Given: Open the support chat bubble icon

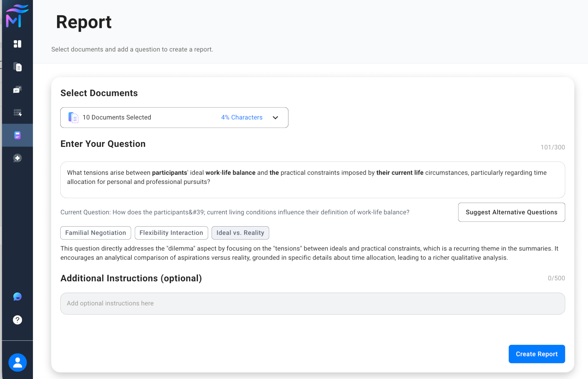Looking at the screenshot, I should point(17,297).
